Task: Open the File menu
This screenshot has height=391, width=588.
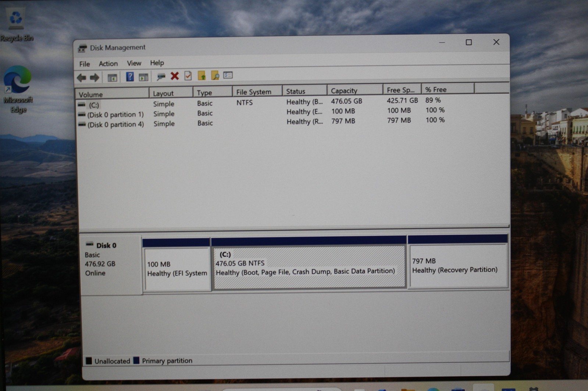Action: point(85,64)
